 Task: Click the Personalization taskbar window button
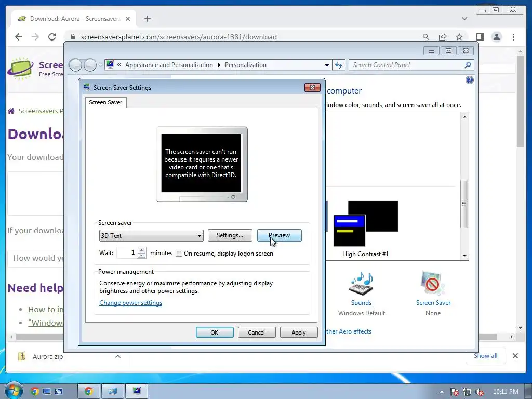coord(137,392)
